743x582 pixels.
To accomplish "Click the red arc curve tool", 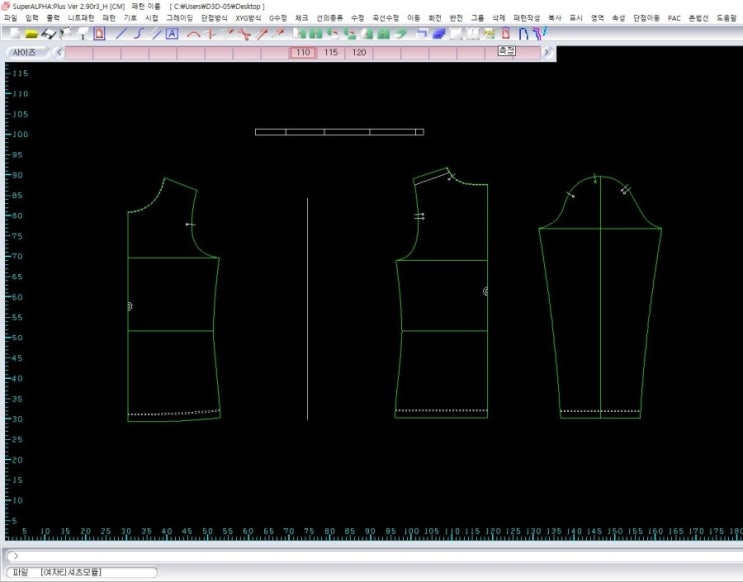I will pos(194,33).
